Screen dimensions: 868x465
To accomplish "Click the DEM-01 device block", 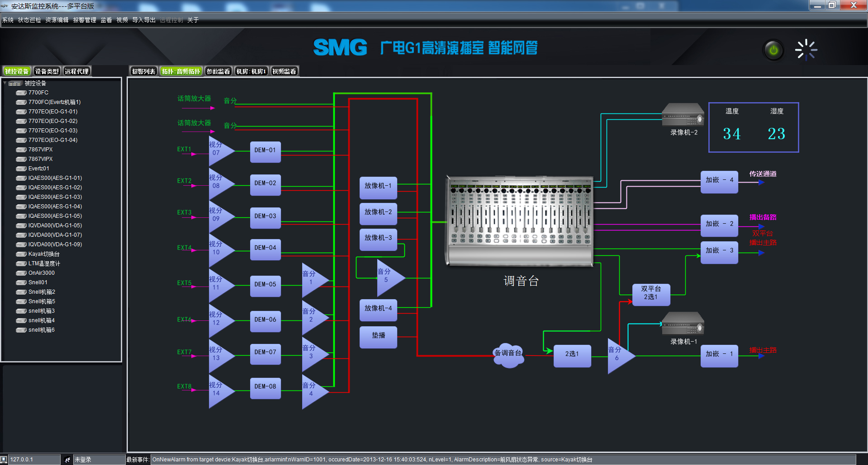I will [266, 151].
